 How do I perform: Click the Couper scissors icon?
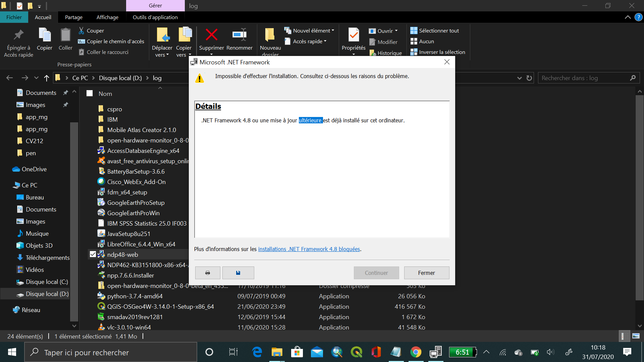pyautogui.click(x=82, y=31)
